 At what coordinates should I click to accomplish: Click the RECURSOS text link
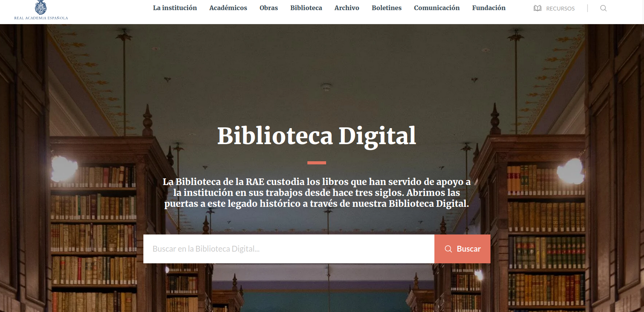point(560,9)
